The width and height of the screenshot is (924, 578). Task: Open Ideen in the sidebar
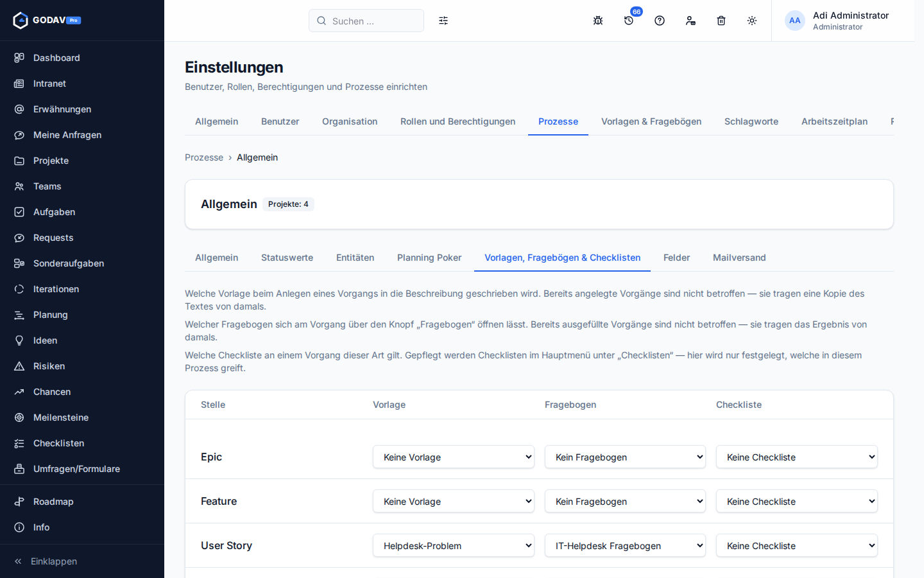tap(82, 340)
